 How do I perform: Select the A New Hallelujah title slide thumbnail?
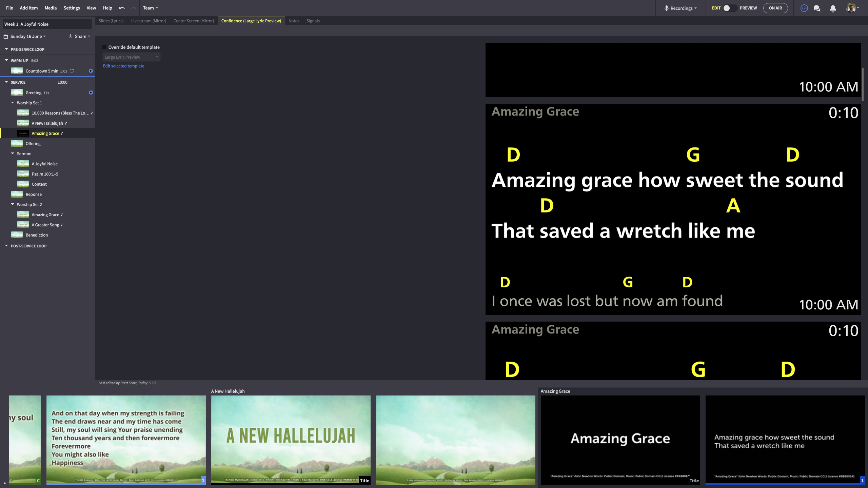(291, 440)
